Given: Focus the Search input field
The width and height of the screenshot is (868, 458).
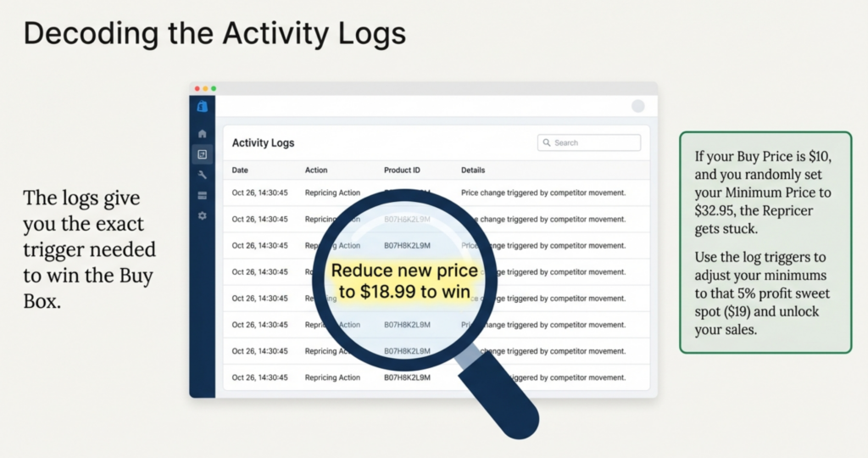Looking at the screenshot, I should click(x=593, y=143).
